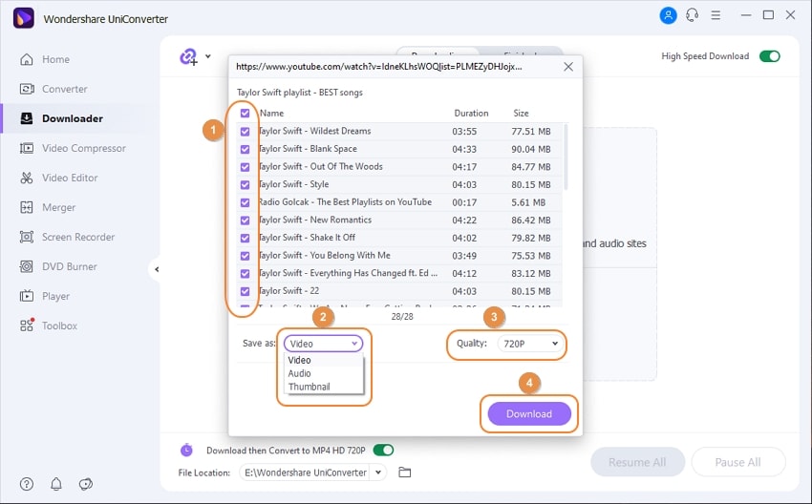The width and height of the screenshot is (812, 504).
Task: Click the Merger sidebar icon
Action: pos(27,207)
